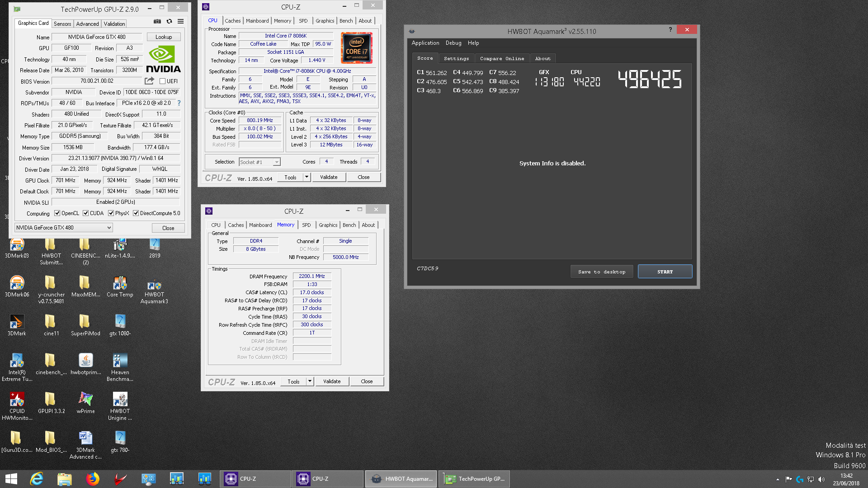868x488 pixels.
Task: Switch to Sensors tab in GPU-Z
Action: (x=62, y=24)
